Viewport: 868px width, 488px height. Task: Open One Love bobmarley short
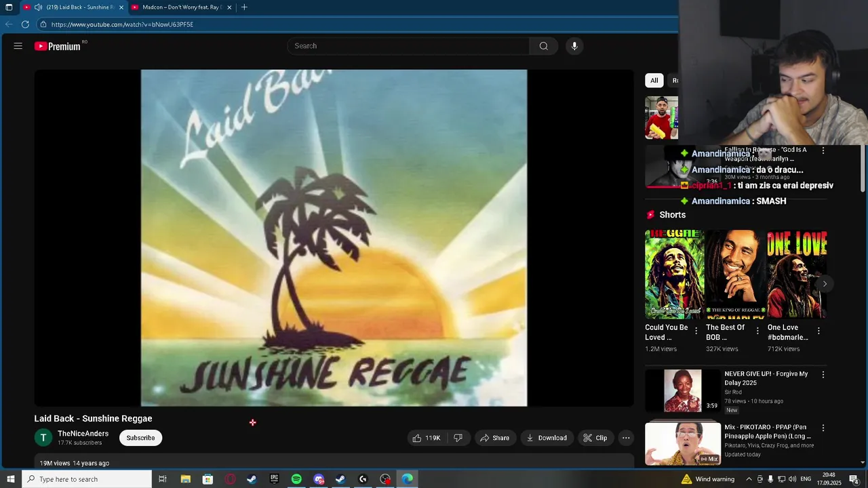pos(797,274)
